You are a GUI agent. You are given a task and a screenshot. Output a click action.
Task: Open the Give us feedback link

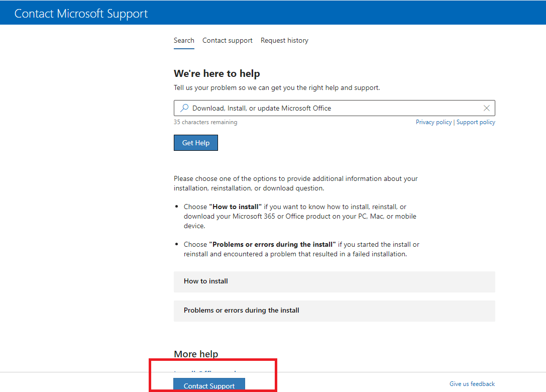(x=472, y=383)
